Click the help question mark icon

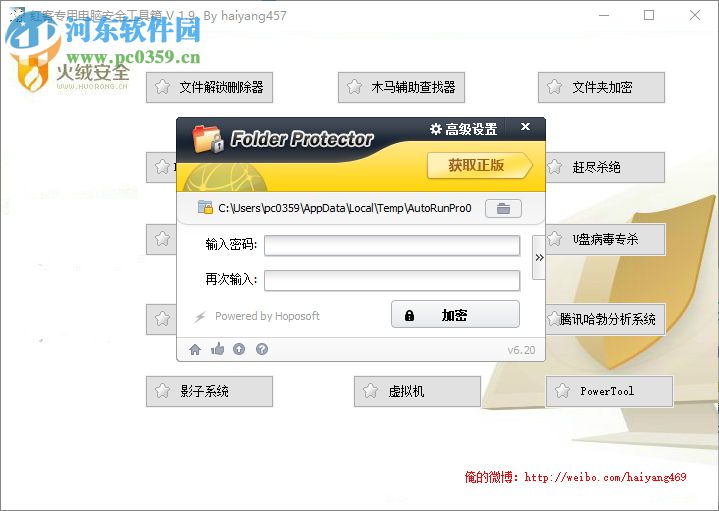(262, 349)
